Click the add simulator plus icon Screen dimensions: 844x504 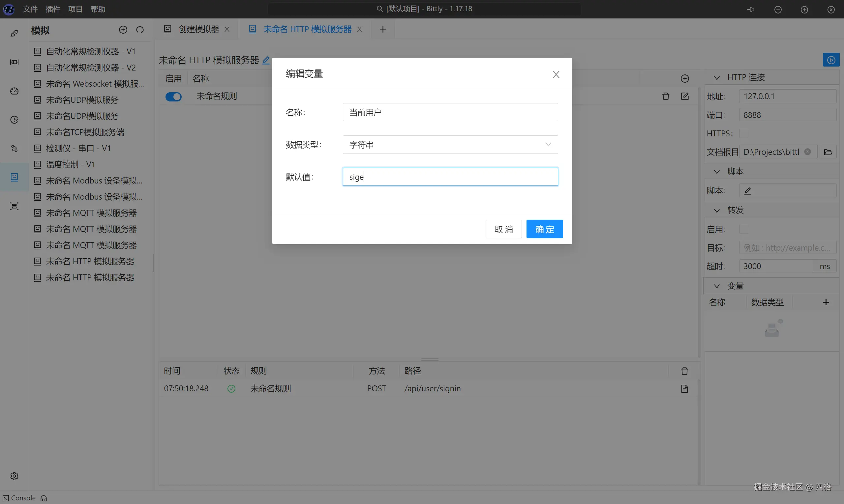click(123, 30)
